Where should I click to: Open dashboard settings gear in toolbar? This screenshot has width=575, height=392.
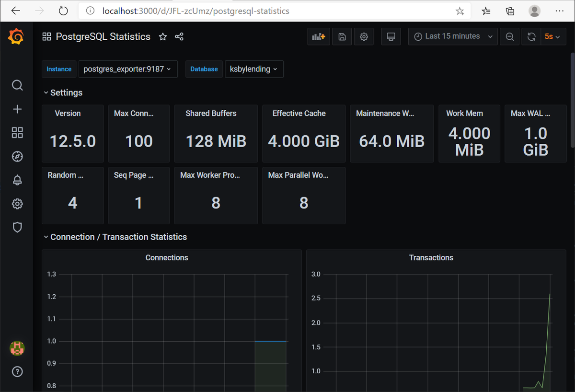(x=364, y=36)
